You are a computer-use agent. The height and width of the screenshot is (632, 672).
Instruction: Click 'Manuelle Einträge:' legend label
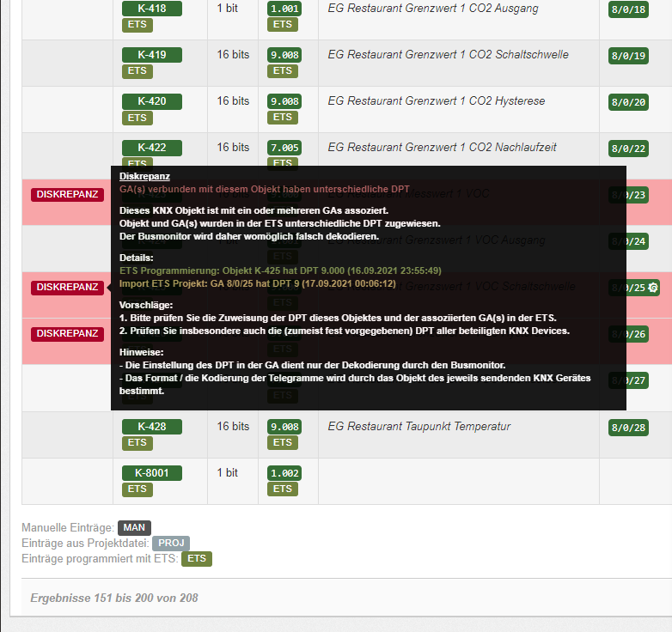(x=68, y=528)
